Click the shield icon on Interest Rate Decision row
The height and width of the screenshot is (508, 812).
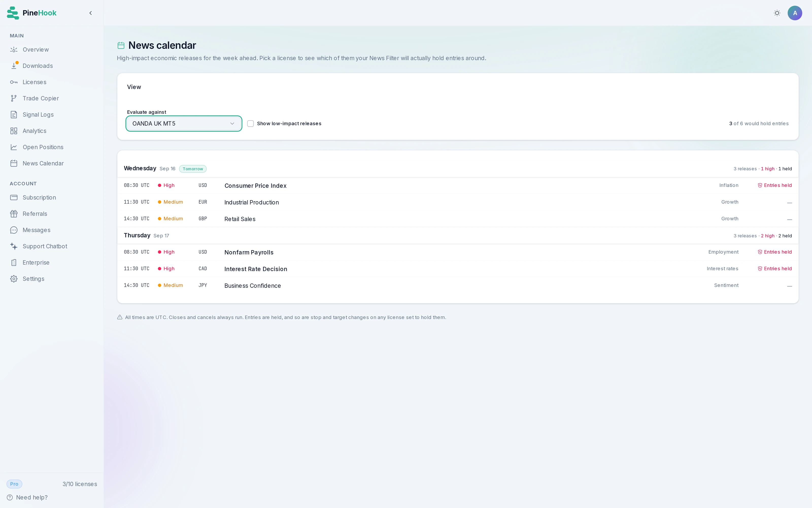(x=760, y=269)
